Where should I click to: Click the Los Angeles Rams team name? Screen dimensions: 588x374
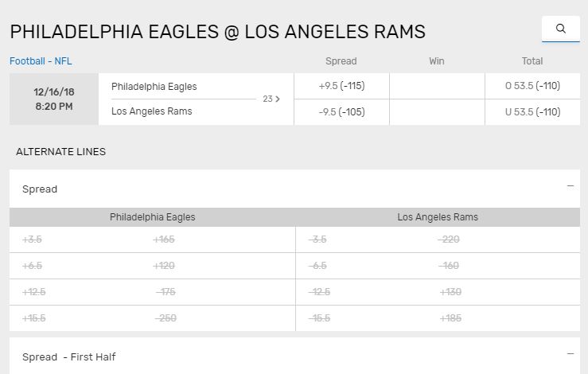click(x=151, y=111)
